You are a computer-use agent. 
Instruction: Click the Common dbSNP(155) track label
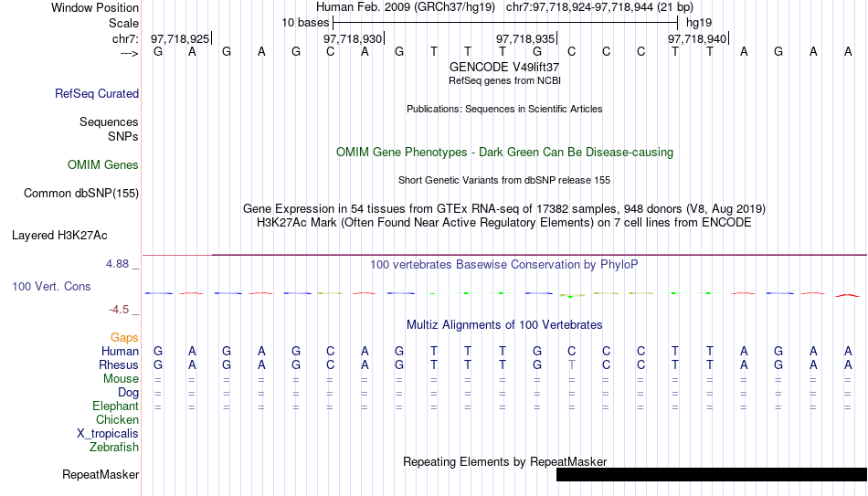[x=80, y=194]
